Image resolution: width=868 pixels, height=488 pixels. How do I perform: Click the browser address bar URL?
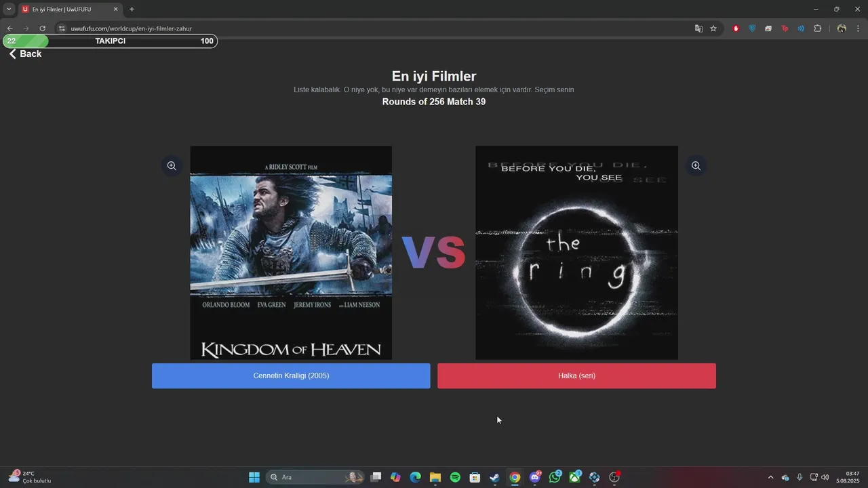(x=132, y=28)
